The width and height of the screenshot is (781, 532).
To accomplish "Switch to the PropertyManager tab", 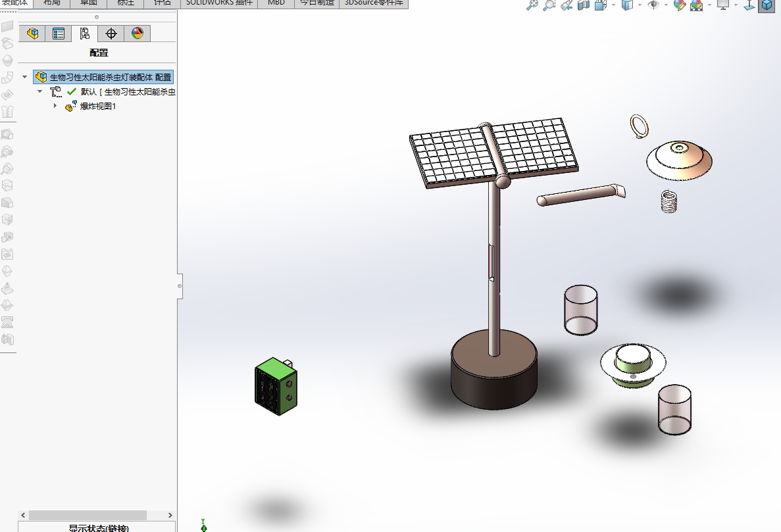I will point(59,34).
